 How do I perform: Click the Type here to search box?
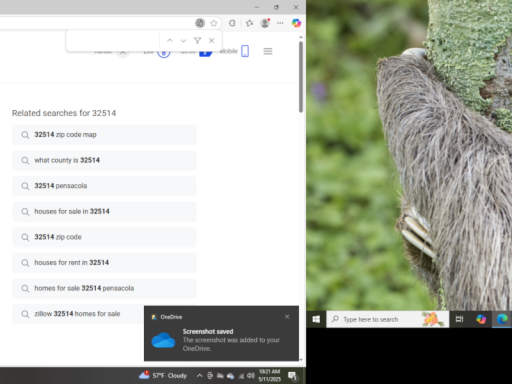387,319
